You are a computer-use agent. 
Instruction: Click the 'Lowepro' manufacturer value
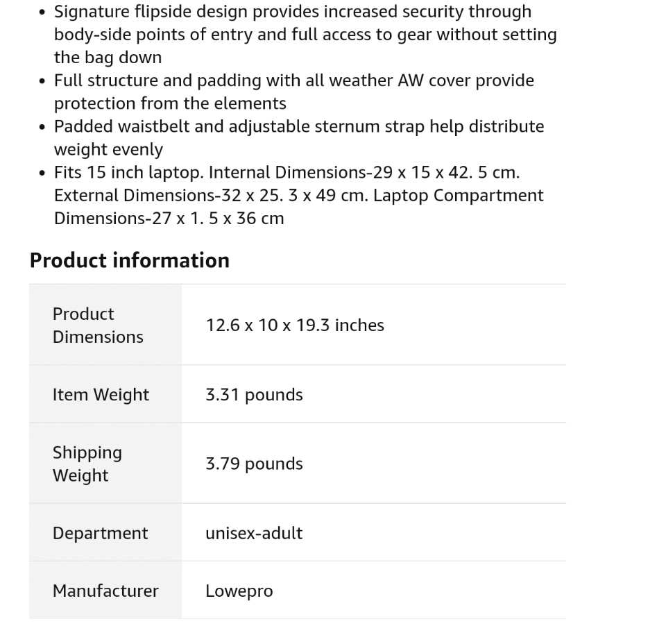(239, 591)
